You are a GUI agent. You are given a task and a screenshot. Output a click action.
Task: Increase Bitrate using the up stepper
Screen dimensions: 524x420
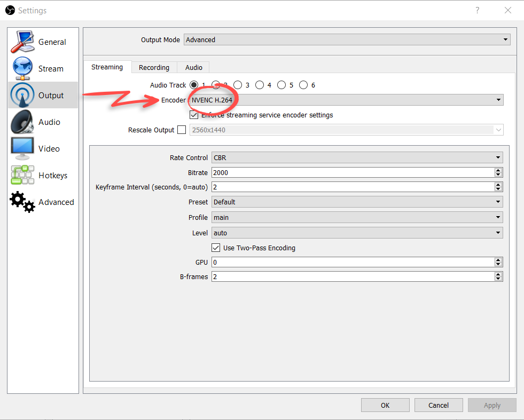[x=498, y=170]
